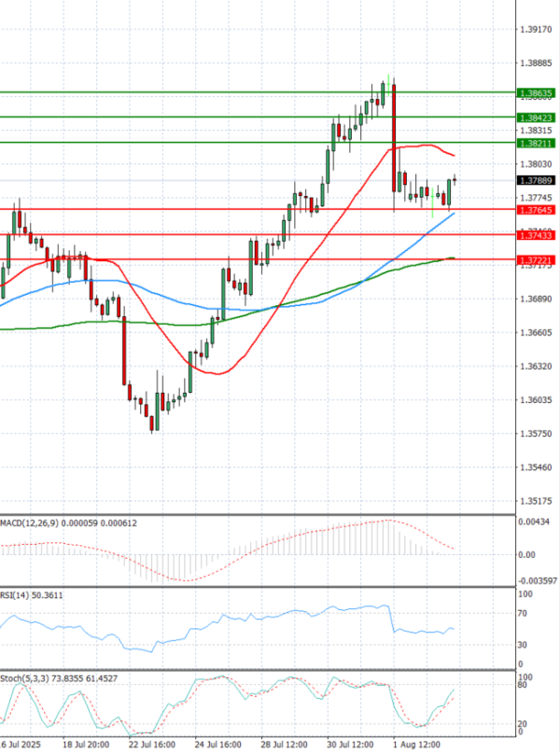Click the 1.39170 price axis value
The width and height of the screenshot is (560, 752).
(x=536, y=30)
